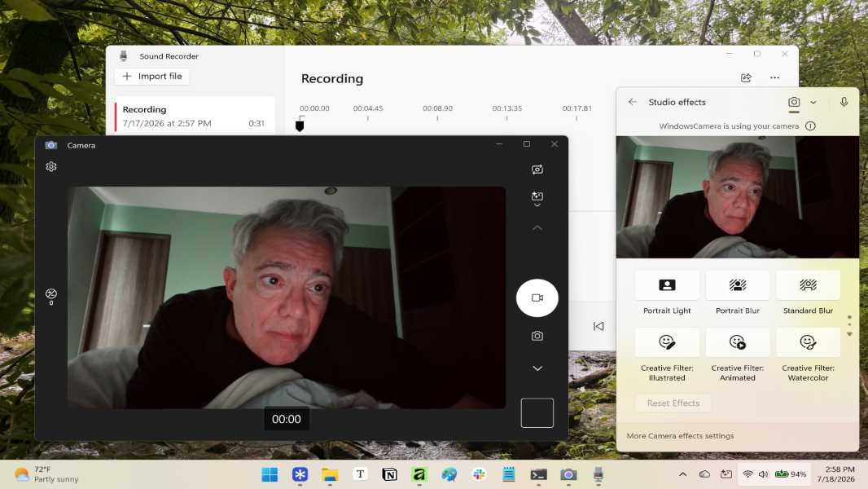Open Slack from the taskbar
This screenshot has width=868, height=489.
pos(479,474)
